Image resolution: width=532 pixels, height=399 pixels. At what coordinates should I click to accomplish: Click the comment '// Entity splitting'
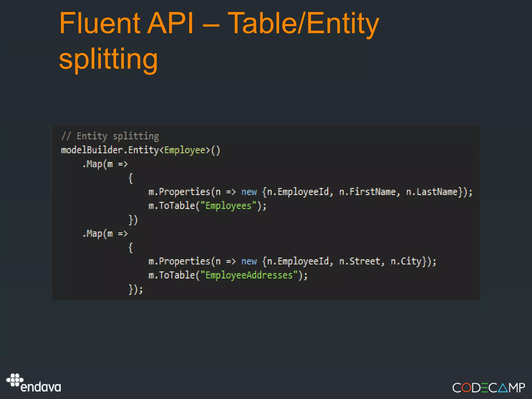(110, 136)
